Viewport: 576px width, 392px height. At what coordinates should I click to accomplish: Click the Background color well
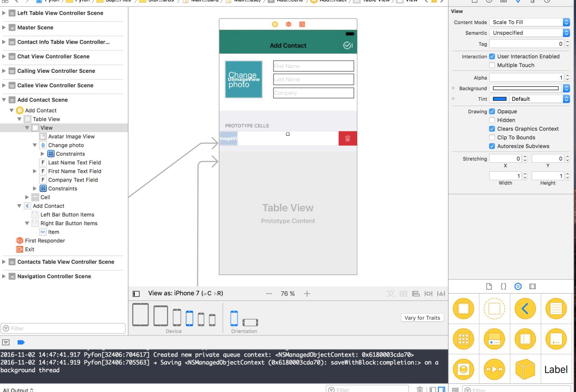[x=526, y=88]
